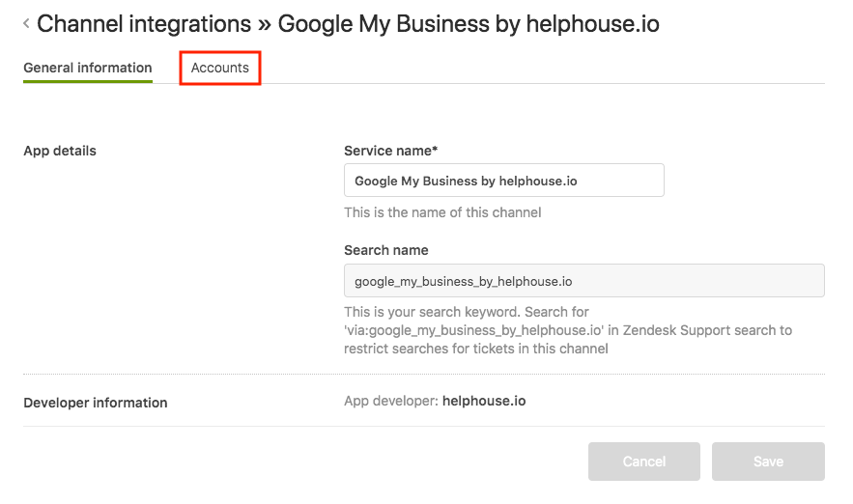Click the helphouse.io developer name
The height and width of the screenshot is (504, 853).
pos(484,402)
